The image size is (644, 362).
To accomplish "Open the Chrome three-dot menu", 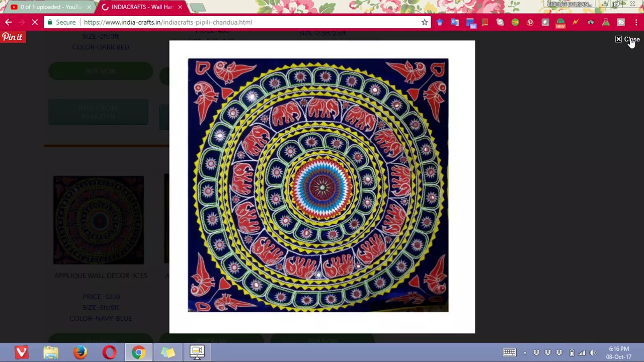I will 636,22.
